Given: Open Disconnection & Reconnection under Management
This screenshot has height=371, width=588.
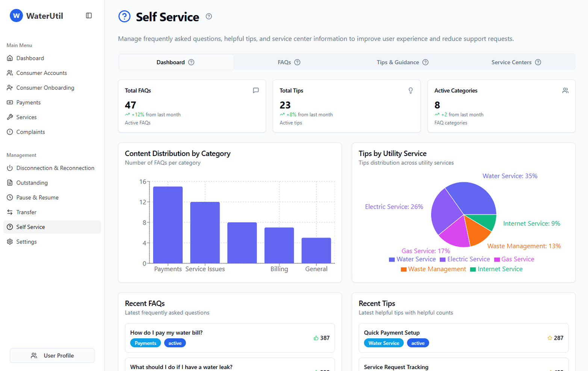Looking at the screenshot, I should [x=55, y=168].
